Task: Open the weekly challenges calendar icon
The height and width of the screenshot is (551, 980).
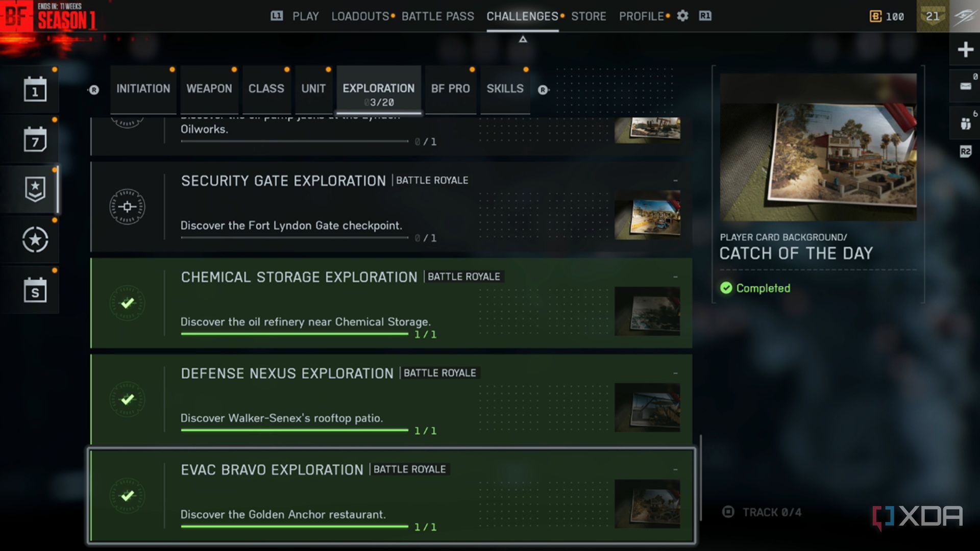Action: (x=35, y=139)
